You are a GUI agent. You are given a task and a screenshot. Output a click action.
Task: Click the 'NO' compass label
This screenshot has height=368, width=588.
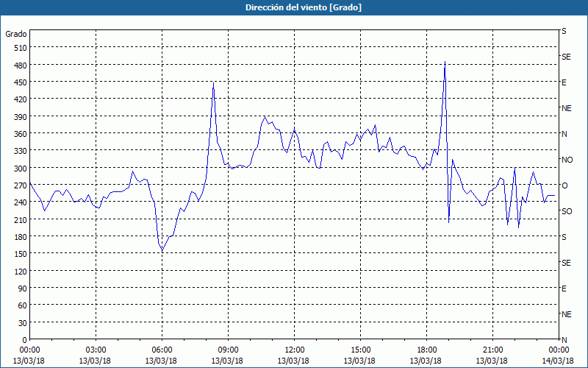[x=567, y=160]
